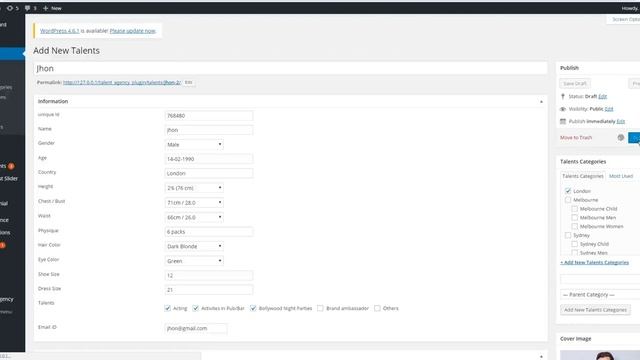Open the Hair Color dropdown Dark Blonde
The width and height of the screenshot is (640, 360).
(x=194, y=246)
